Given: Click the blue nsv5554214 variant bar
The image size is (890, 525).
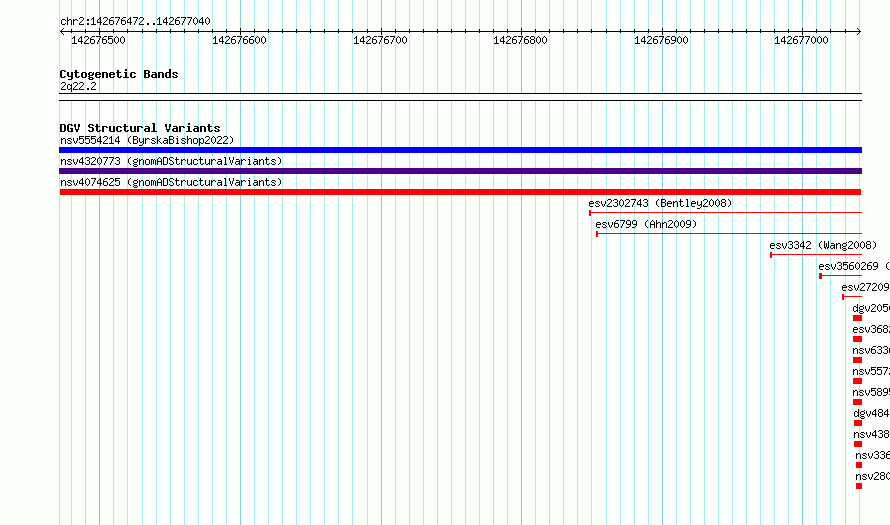Looking at the screenshot, I should click(x=460, y=150).
